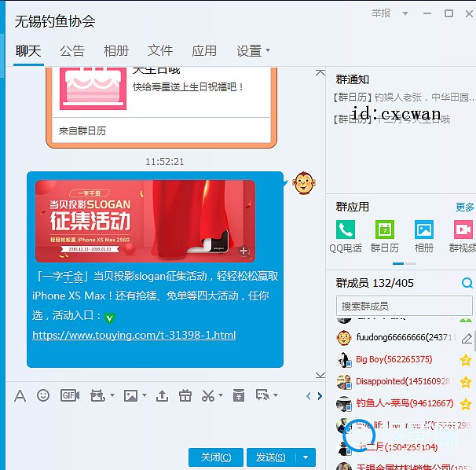Click the 11:52:21 message timestamp
This screenshot has width=476, height=470.
click(x=164, y=162)
